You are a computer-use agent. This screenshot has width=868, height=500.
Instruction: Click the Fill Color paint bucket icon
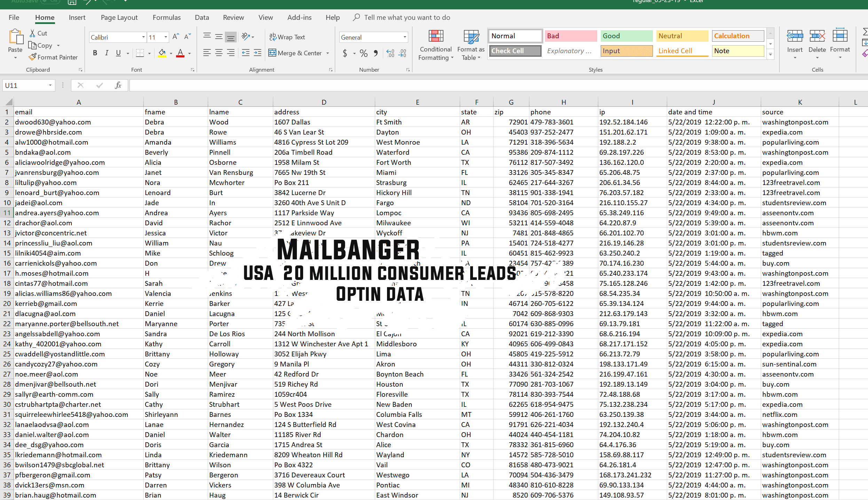coord(162,53)
